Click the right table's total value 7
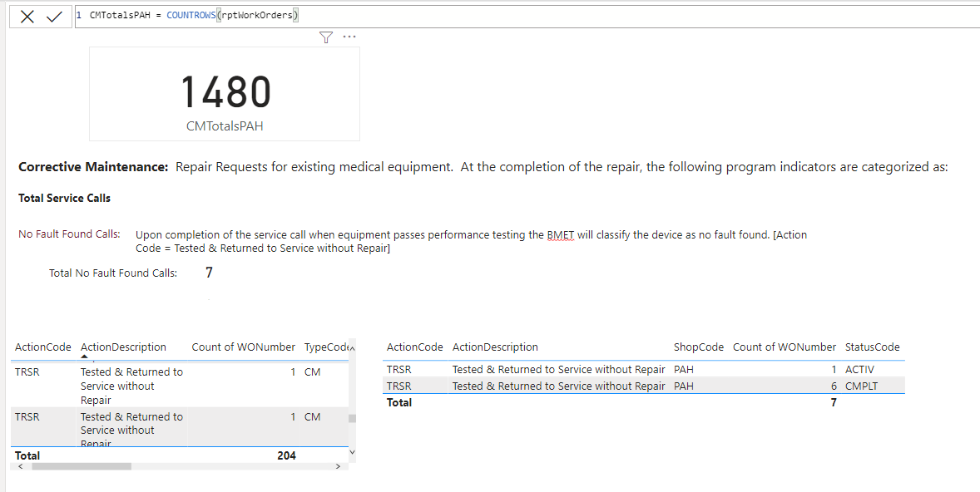This screenshot has height=492, width=980. (834, 403)
